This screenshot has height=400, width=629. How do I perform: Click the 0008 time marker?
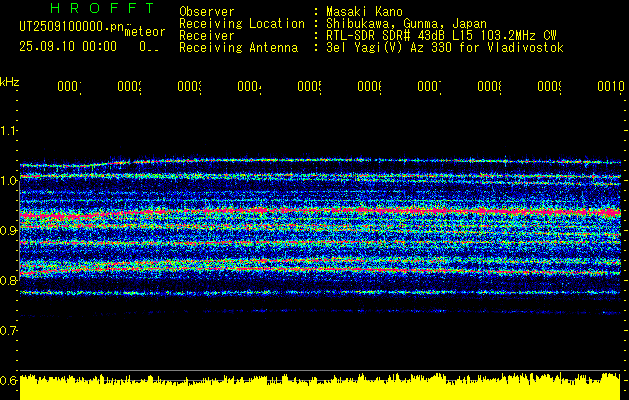(x=489, y=86)
